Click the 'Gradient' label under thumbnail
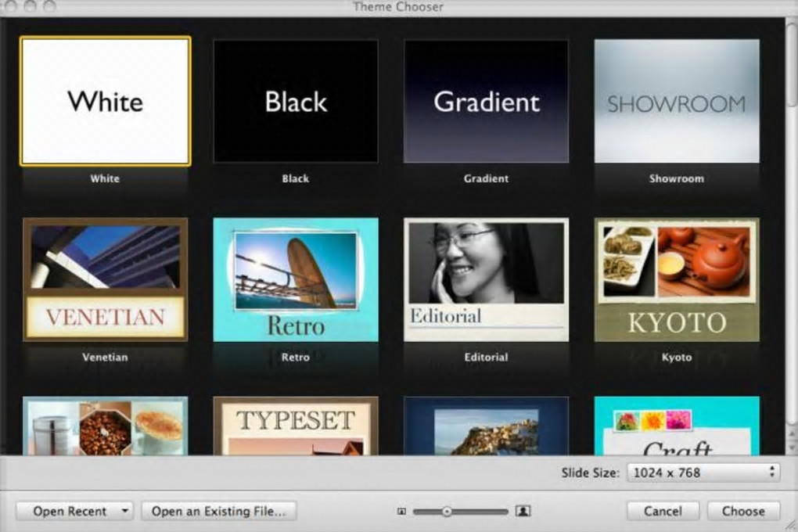Viewport: 798px width, 532px height. coord(486,178)
